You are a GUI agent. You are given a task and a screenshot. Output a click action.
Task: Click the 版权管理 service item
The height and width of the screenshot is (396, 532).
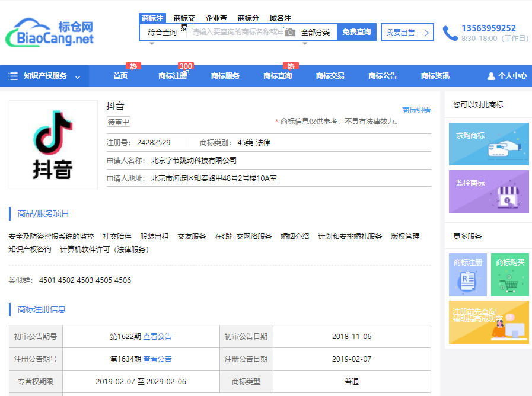[405, 237]
